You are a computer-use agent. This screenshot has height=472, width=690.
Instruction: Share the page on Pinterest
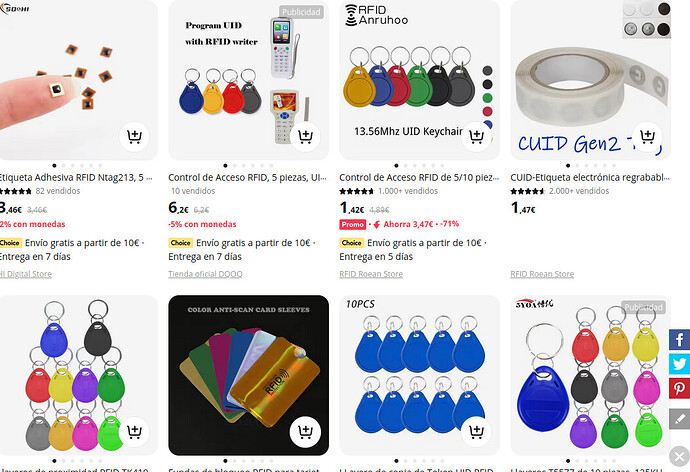(x=679, y=390)
